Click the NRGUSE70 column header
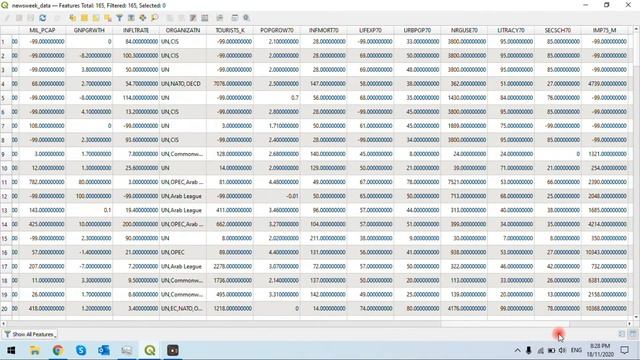 (464, 30)
